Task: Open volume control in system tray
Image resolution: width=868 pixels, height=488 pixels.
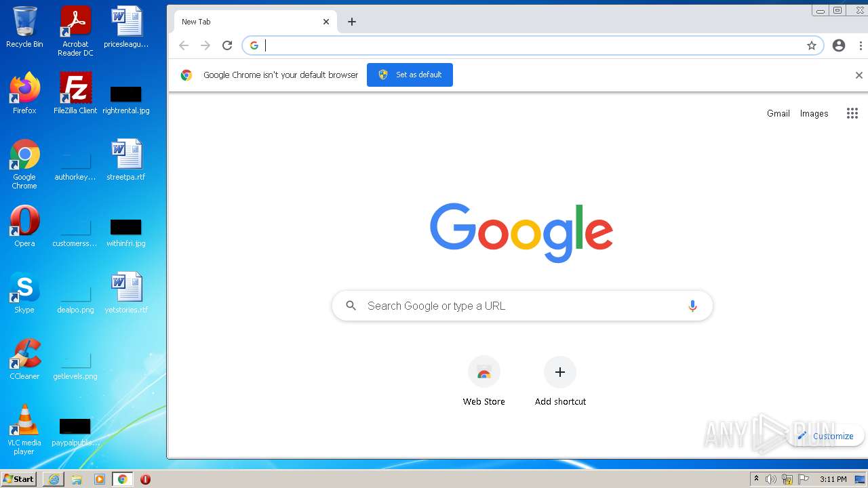Action: pyautogui.click(x=771, y=479)
